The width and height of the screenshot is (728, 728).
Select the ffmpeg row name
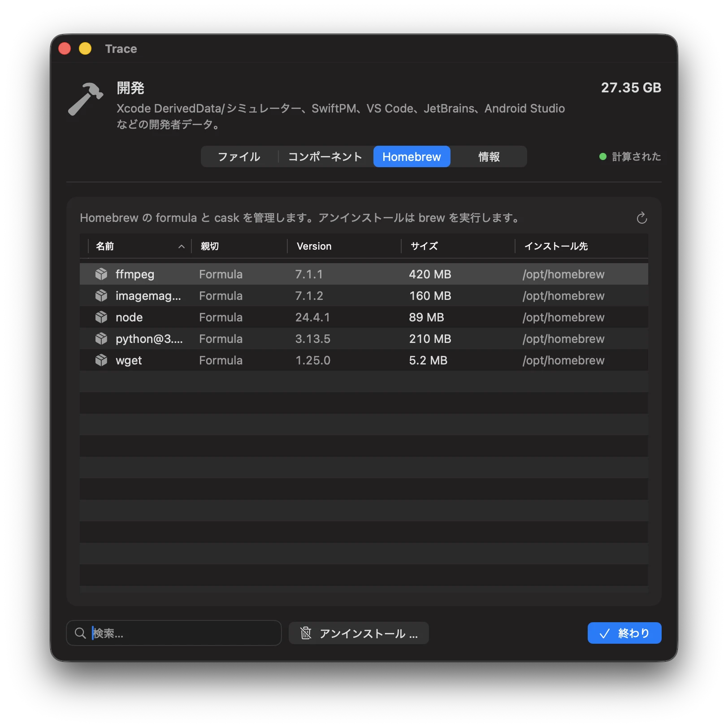pyautogui.click(x=135, y=274)
